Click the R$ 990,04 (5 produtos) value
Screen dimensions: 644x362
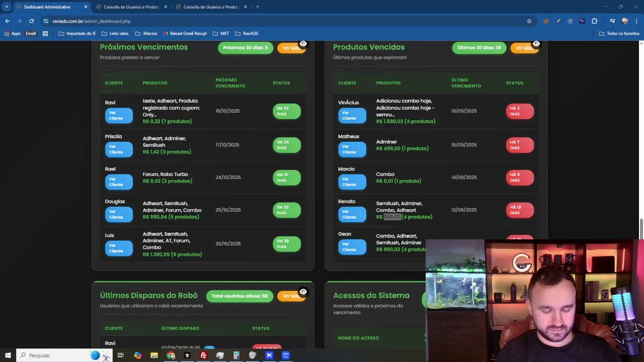point(171,217)
